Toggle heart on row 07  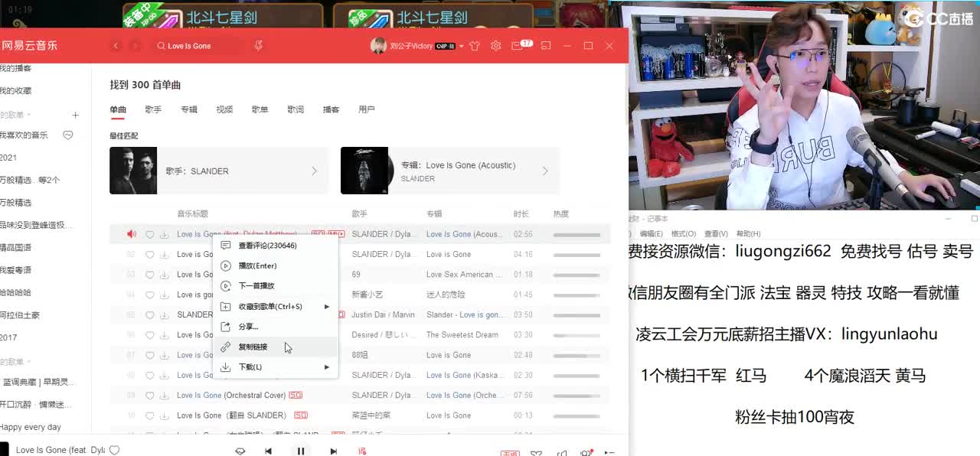[150, 355]
